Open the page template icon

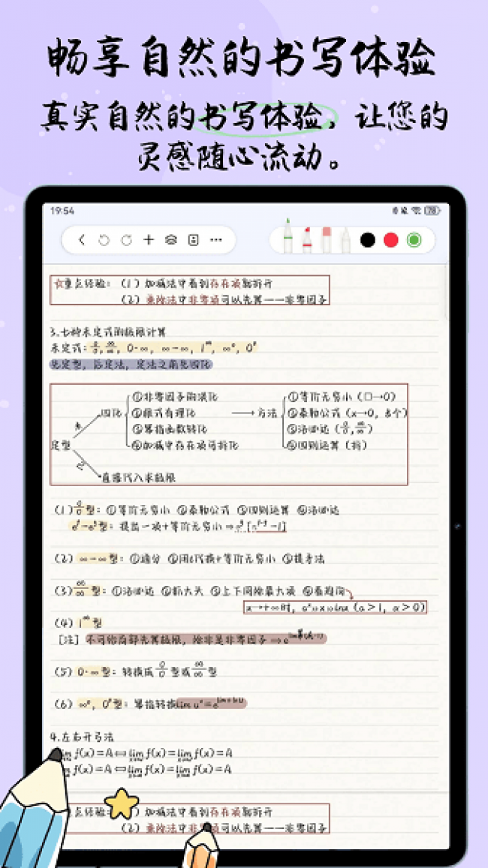pos(193,240)
